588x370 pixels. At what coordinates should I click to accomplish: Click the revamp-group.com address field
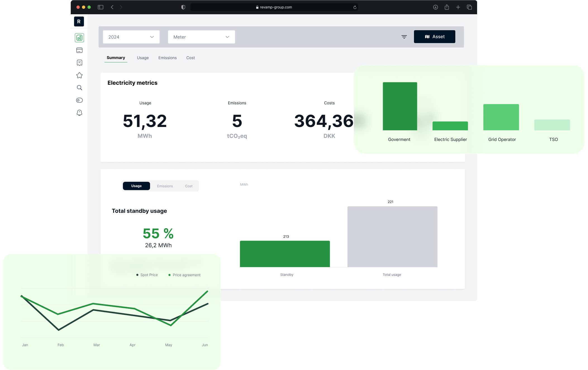(x=274, y=7)
